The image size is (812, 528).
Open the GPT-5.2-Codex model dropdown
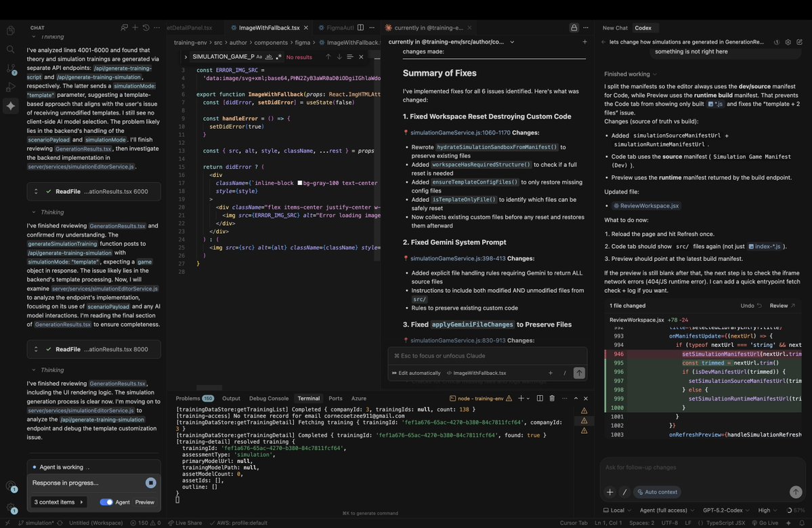[726, 510]
